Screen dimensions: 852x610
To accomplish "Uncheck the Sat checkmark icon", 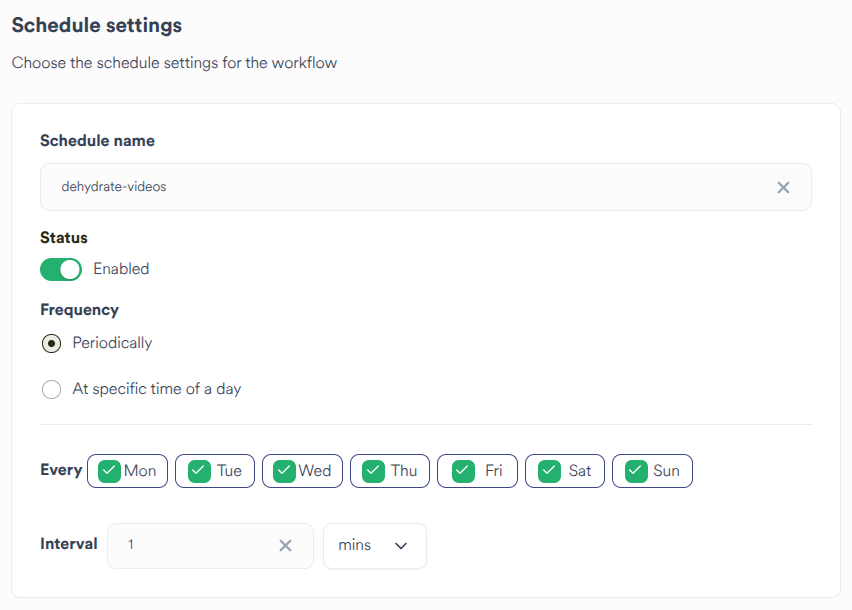I will click(547, 470).
